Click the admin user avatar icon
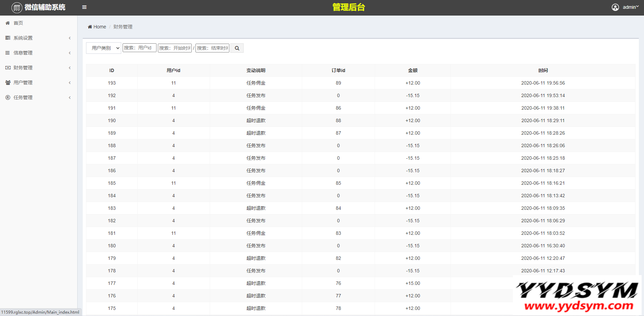644x316 pixels. click(615, 7)
